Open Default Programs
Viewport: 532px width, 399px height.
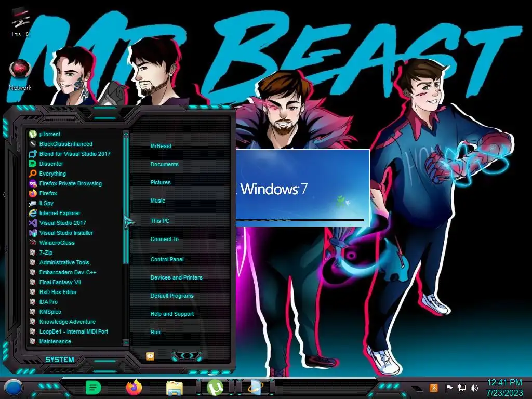pyautogui.click(x=172, y=296)
